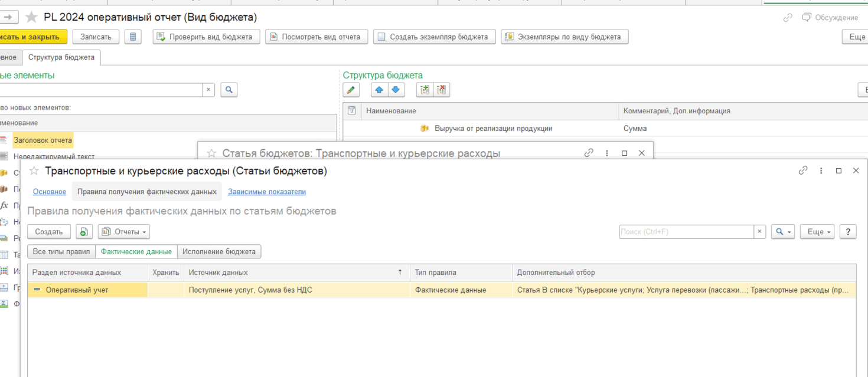Image resolution: width=868 pixels, height=377 pixels.
Task: Click the copy-rule icon next to Создать
Action: 84,232
